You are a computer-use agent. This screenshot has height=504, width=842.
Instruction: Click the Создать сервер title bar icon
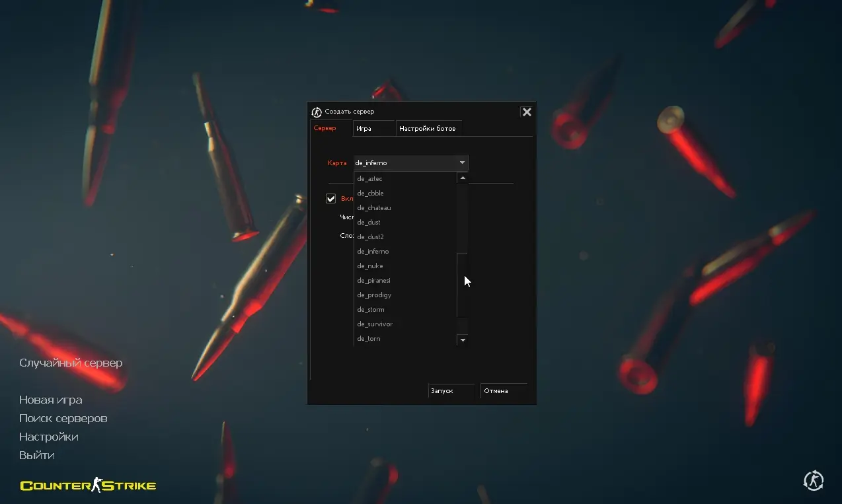click(317, 112)
